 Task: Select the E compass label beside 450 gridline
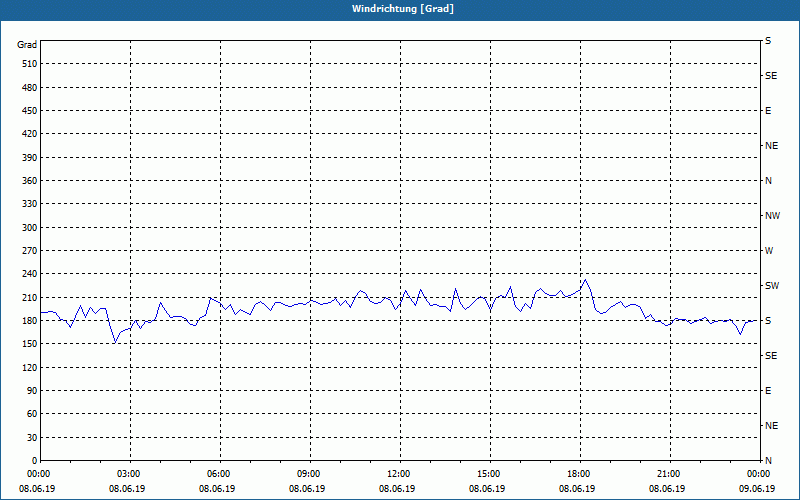[768, 111]
